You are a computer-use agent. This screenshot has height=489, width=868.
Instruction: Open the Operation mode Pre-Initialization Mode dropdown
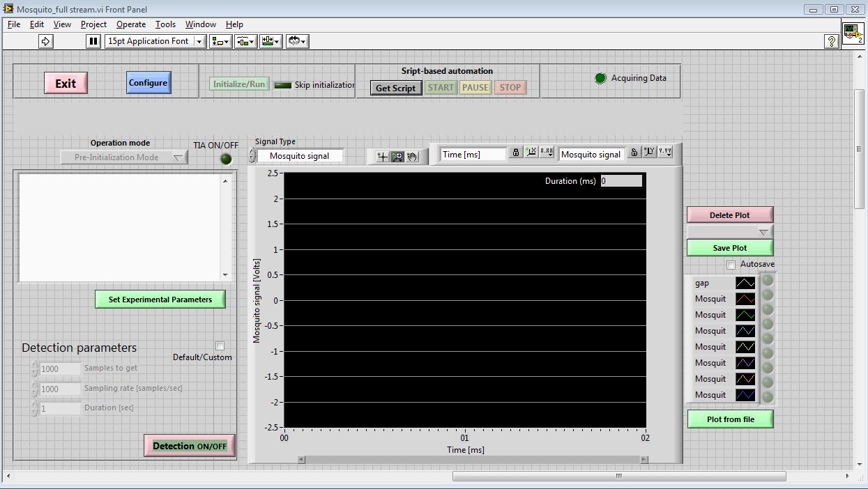pos(124,157)
